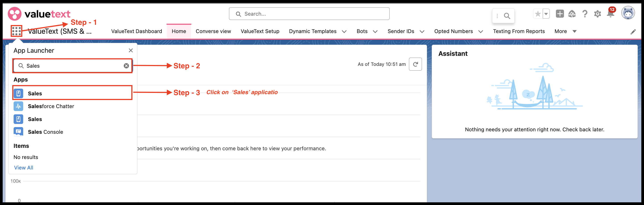Expand the Bots dropdown chevron

click(375, 31)
